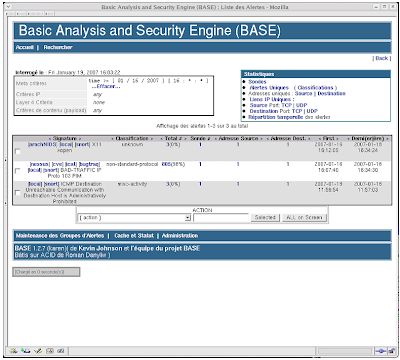Tick the checkbox for BAD-TRAFFIC IP Proto alert

[18, 171]
